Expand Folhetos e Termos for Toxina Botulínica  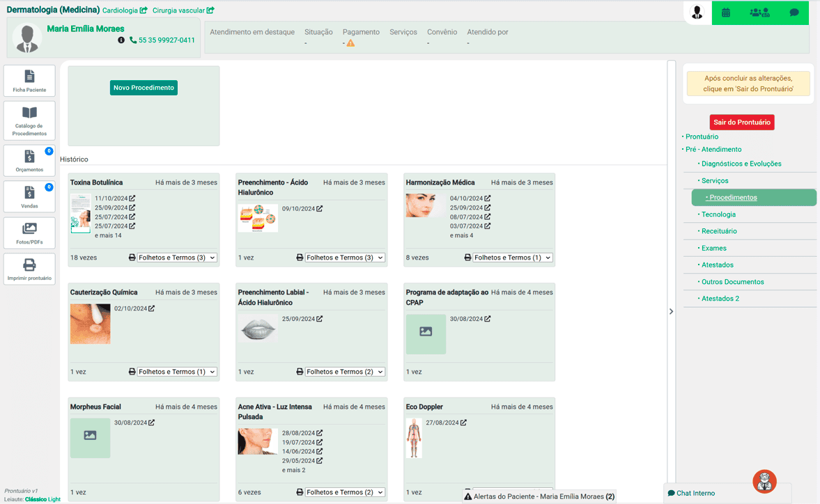pos(177,258)
